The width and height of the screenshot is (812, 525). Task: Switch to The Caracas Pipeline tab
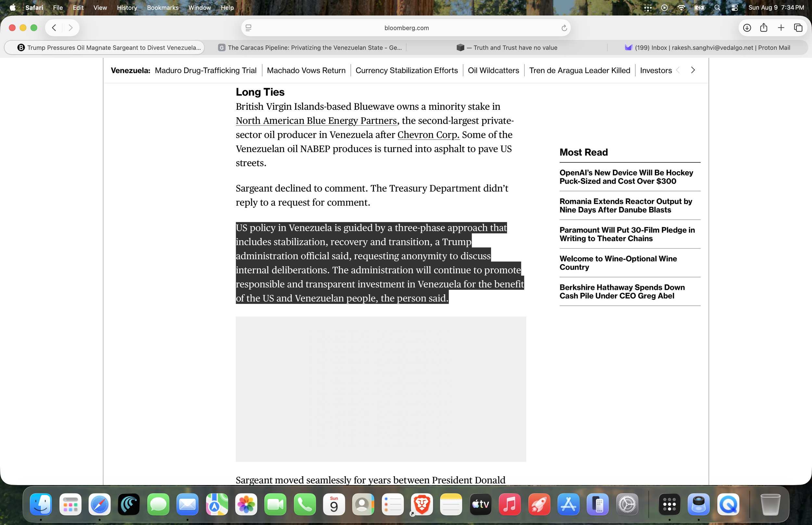310,48
